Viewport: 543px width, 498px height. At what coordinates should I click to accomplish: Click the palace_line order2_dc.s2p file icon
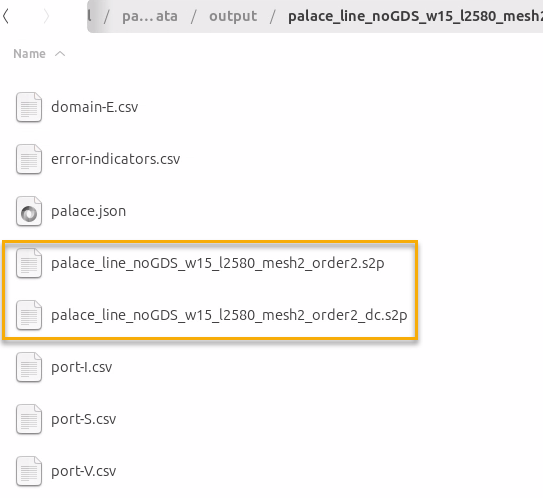coord(29,315)
